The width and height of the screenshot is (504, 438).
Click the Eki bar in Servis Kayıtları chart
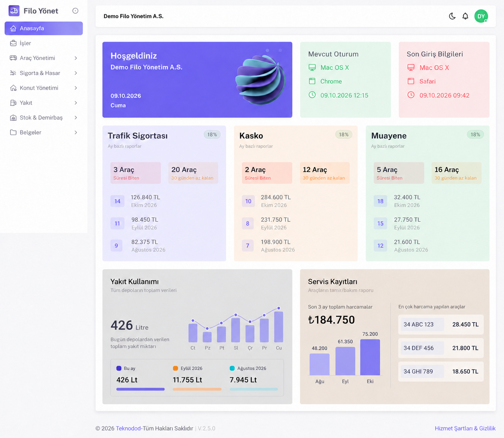[370, 357]
